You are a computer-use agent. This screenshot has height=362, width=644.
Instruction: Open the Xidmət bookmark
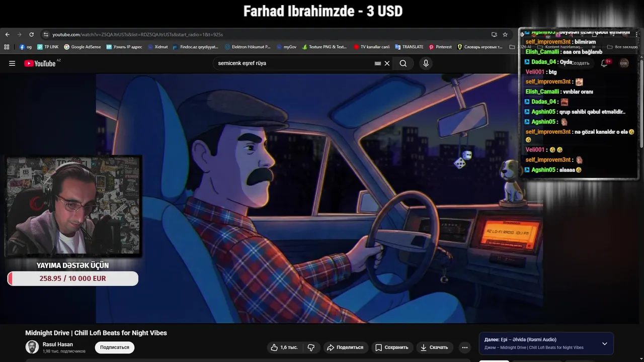pyautogui.click(x=157, y=47)
